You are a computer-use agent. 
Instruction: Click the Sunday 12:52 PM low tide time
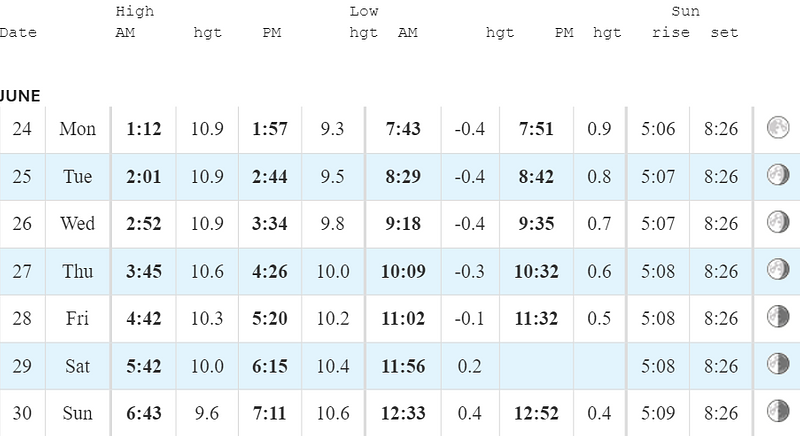[536, 413]
